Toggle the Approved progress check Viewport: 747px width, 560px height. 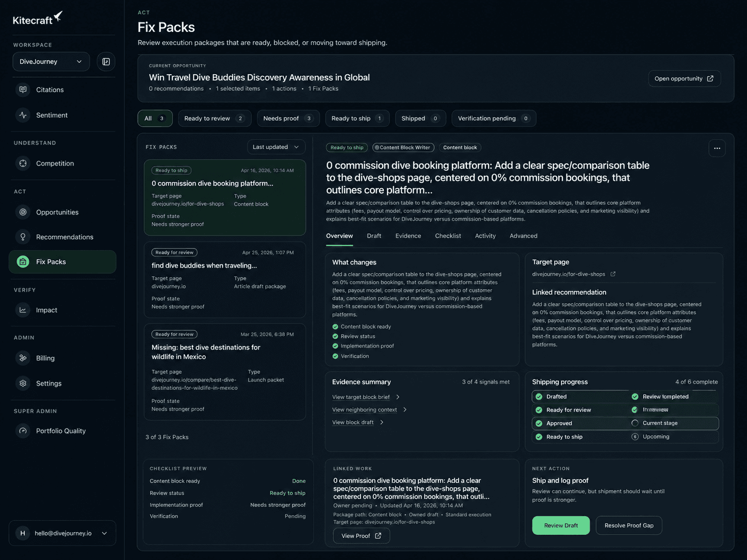[539, 423]
